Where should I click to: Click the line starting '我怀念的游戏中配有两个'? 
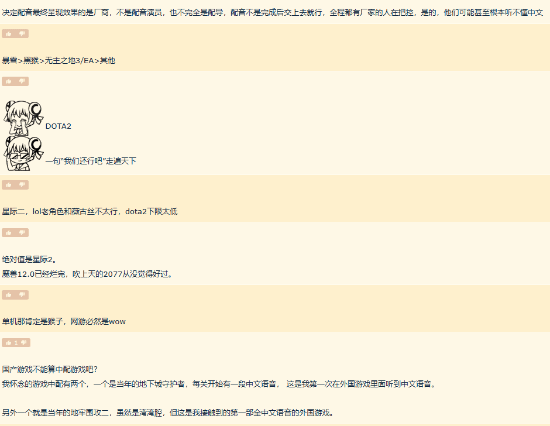(x=219, y=384)
